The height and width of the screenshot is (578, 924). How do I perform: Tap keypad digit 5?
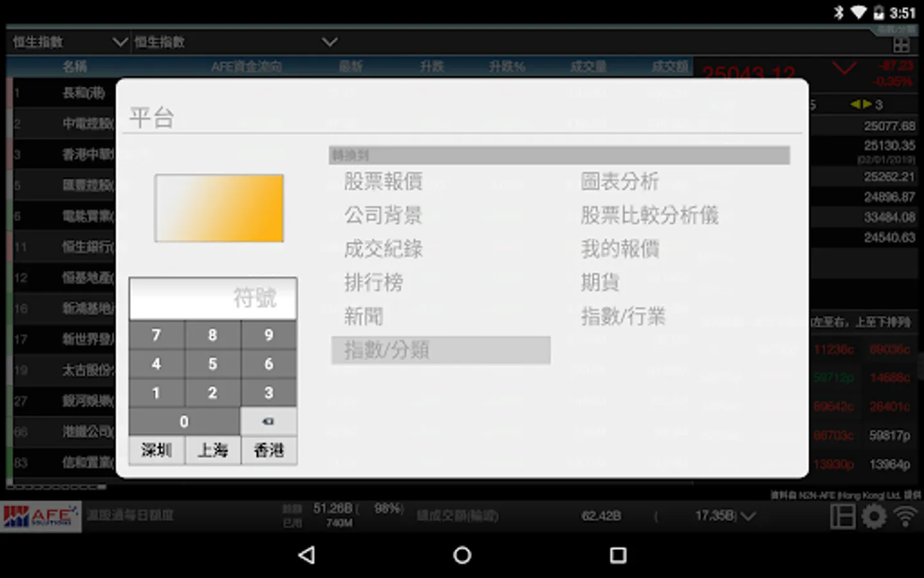212,364
